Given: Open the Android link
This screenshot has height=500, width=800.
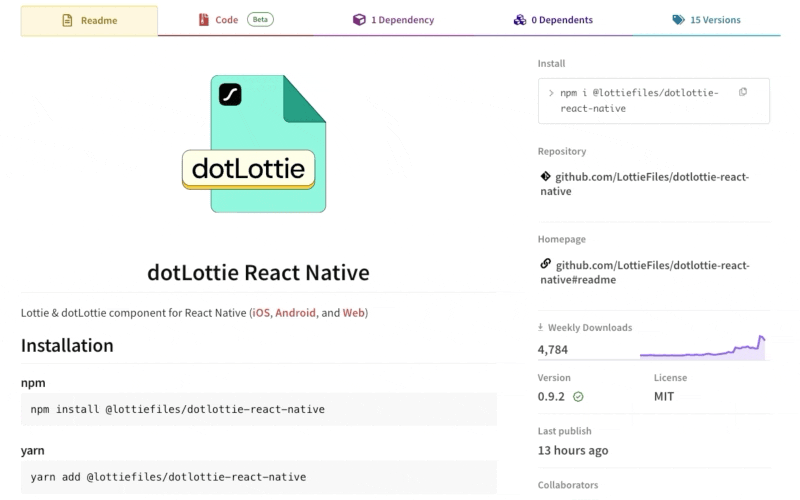Looking at the screenshot, I should 295,313.
